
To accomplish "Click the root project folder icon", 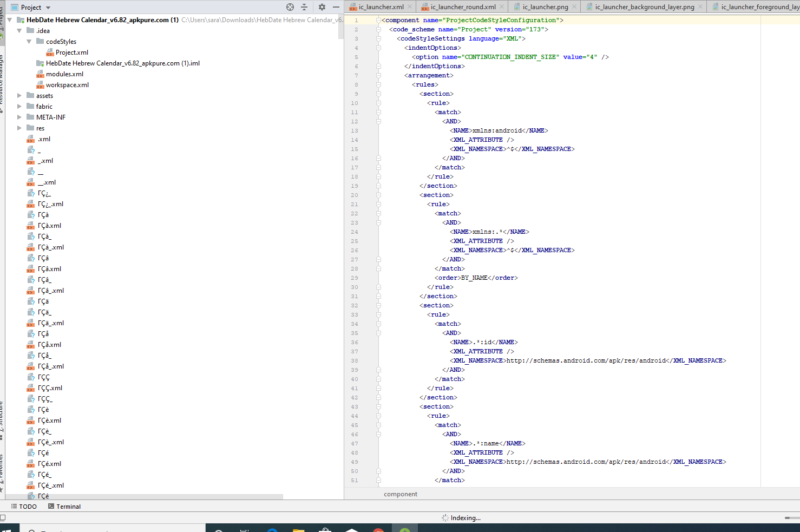I will 21,19.
